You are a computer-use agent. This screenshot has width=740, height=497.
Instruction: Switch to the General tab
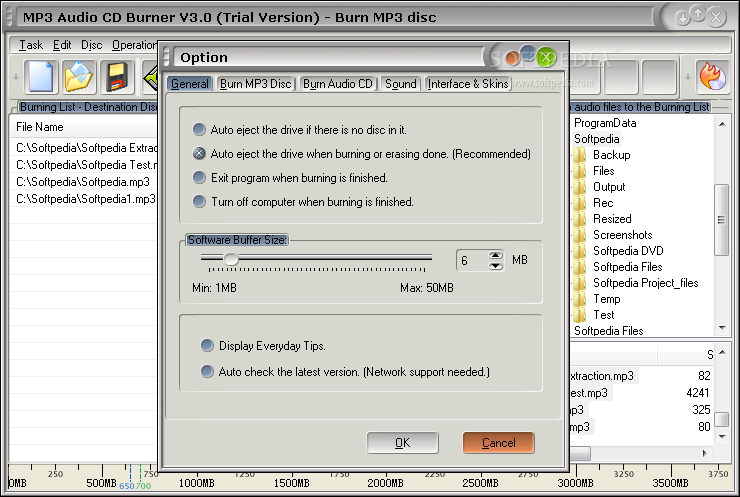[x=190, y=84]
